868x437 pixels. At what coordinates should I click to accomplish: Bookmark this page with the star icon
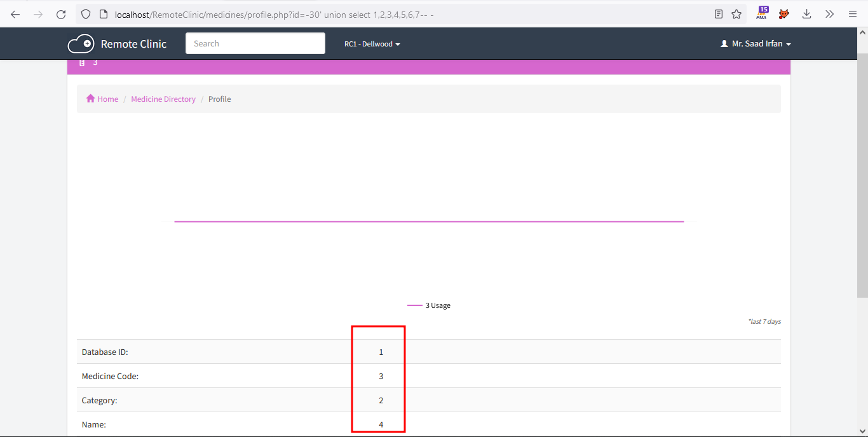[736, 13]
